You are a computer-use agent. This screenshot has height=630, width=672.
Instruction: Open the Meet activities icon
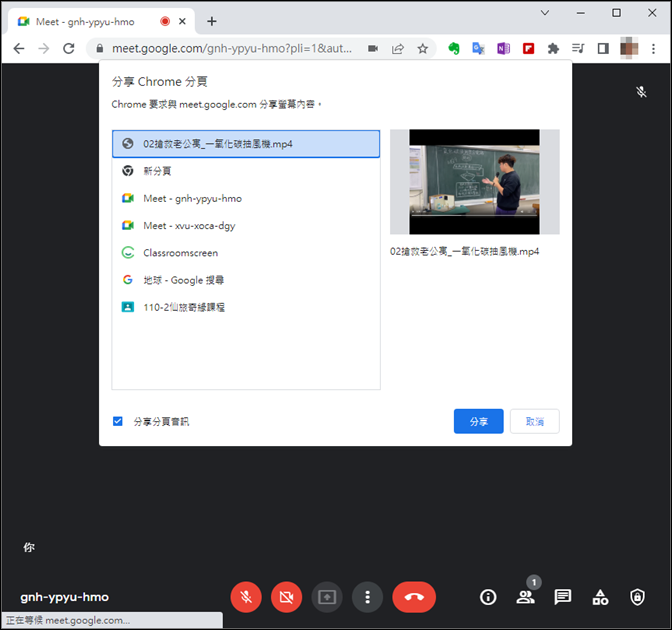click(x=600, y=597)
